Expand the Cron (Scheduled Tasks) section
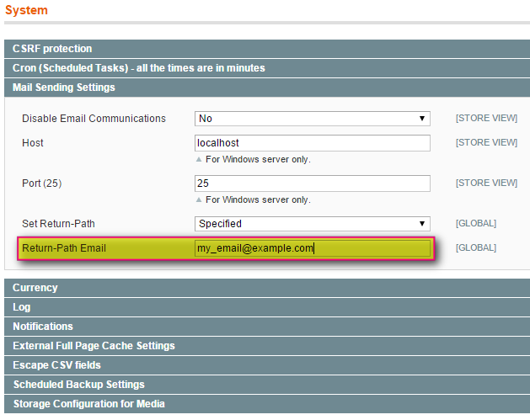The height and width of the screenshot is (420, 530). pos(138,67)
